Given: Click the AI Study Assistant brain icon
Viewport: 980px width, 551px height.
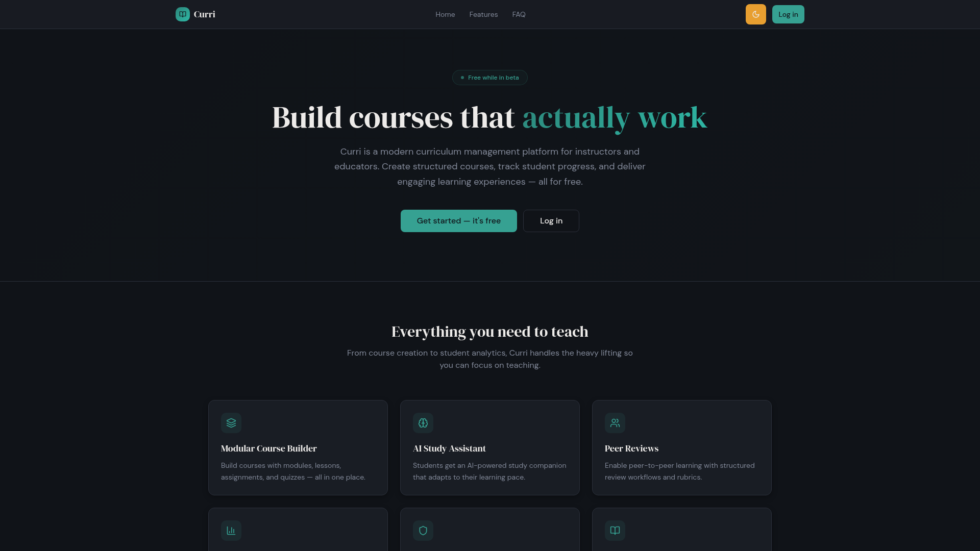Looking at the screenshot, I should click(x=423, y=423).
